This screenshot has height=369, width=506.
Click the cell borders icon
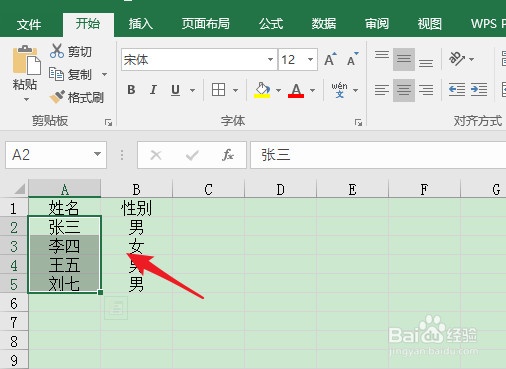pos(218,90)
